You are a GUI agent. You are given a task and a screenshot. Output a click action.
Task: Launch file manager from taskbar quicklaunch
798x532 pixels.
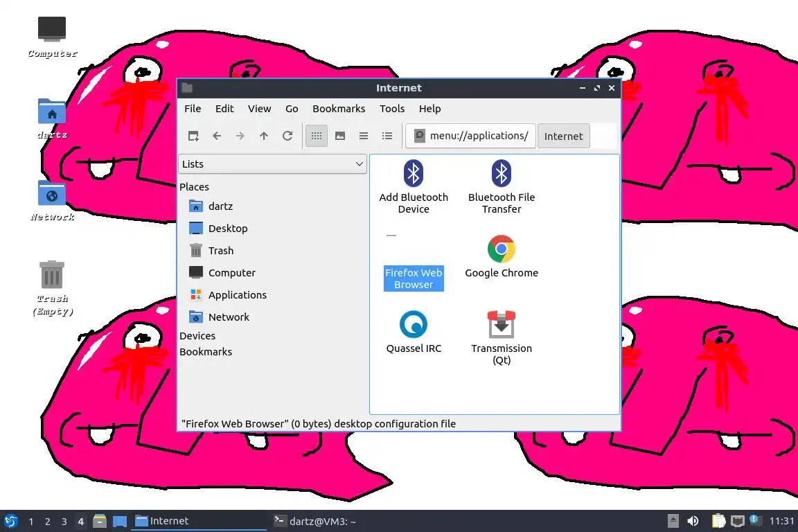[100, 522]
